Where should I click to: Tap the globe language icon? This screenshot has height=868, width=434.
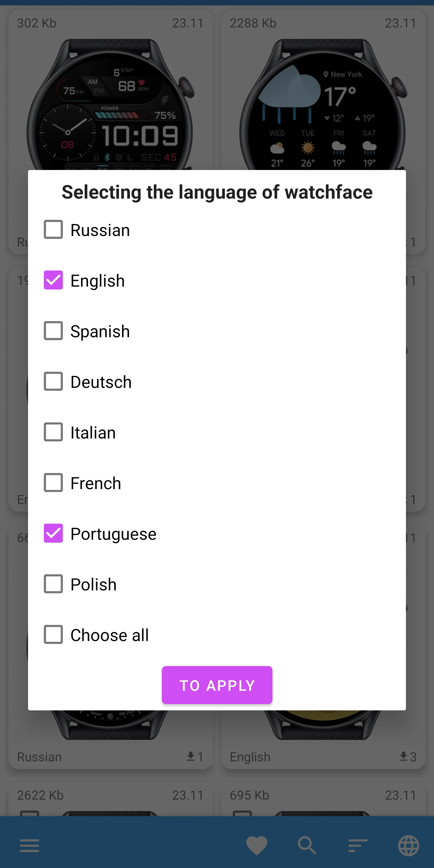click(408, 845)
